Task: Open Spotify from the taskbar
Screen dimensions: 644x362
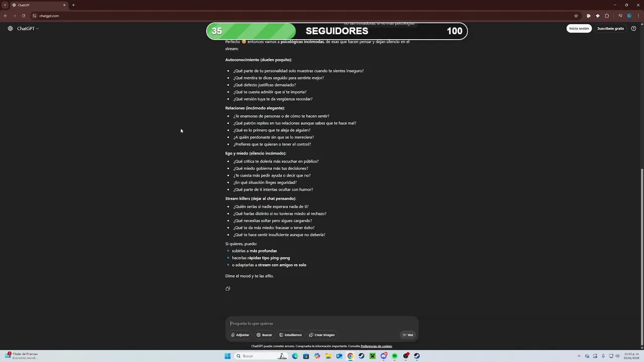Action: (x=395, y=356)
